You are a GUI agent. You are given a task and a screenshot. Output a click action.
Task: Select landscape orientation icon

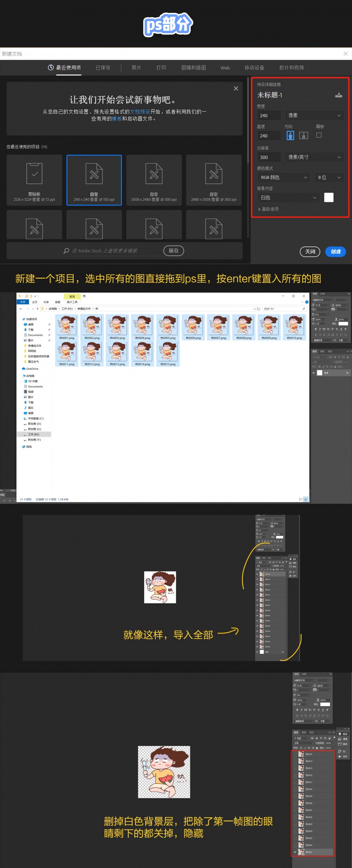[303, 136]
